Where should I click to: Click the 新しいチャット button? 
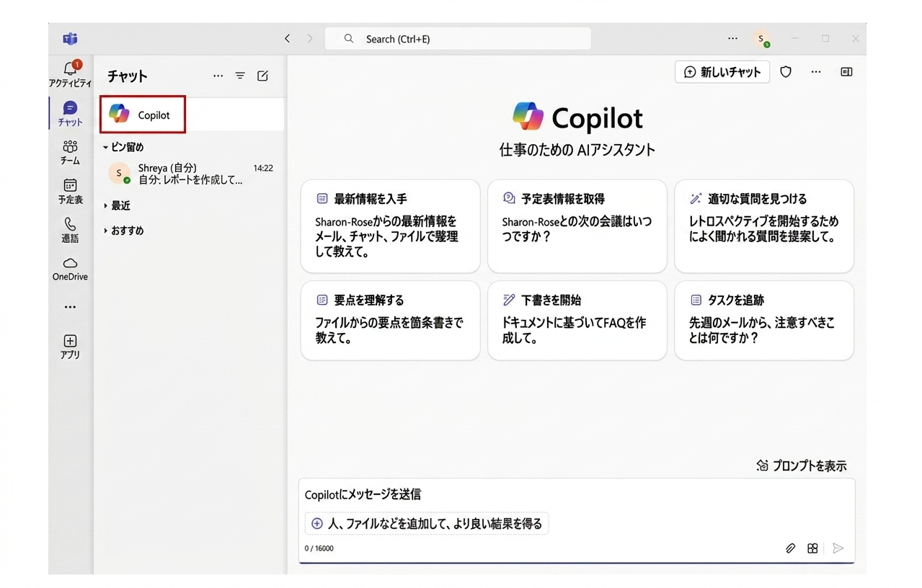click(722, 72)
